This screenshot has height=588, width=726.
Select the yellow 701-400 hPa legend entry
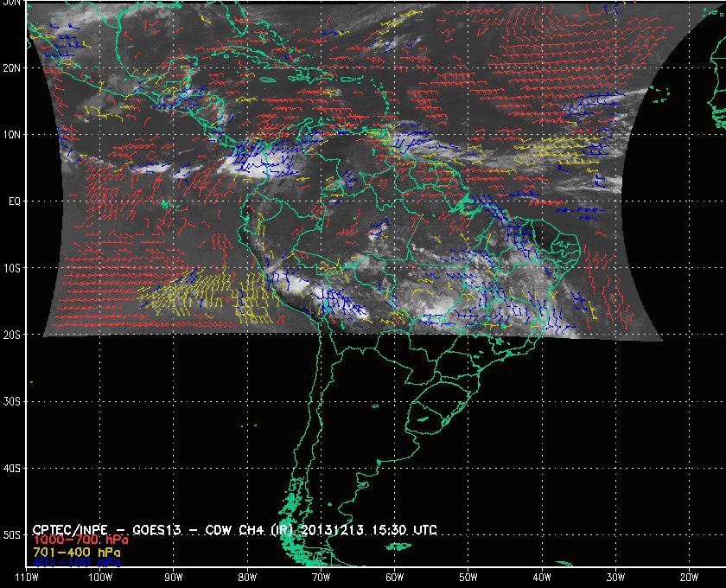click(77, 551)
